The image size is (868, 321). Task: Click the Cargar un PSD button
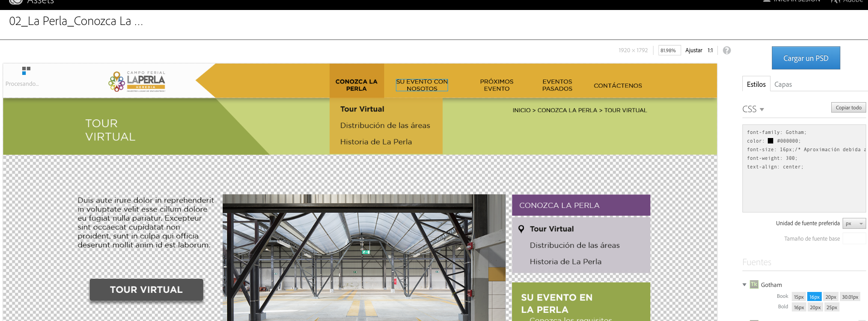point(805,58)
